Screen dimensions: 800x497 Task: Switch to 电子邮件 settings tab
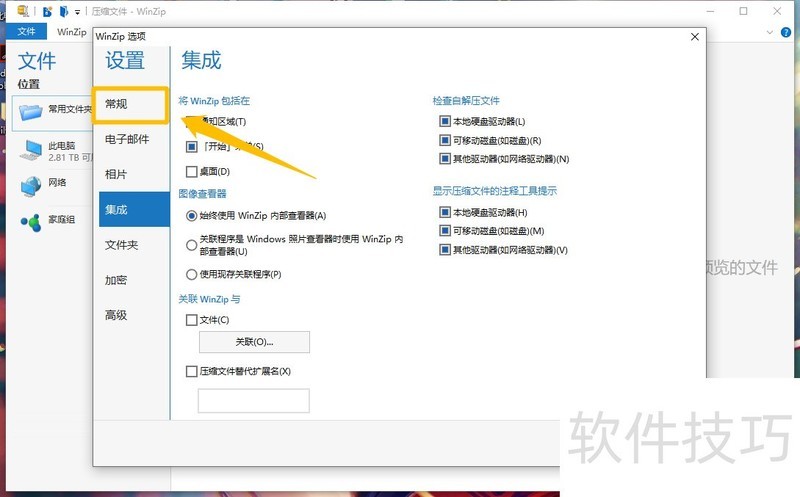[x=134, y=139]
